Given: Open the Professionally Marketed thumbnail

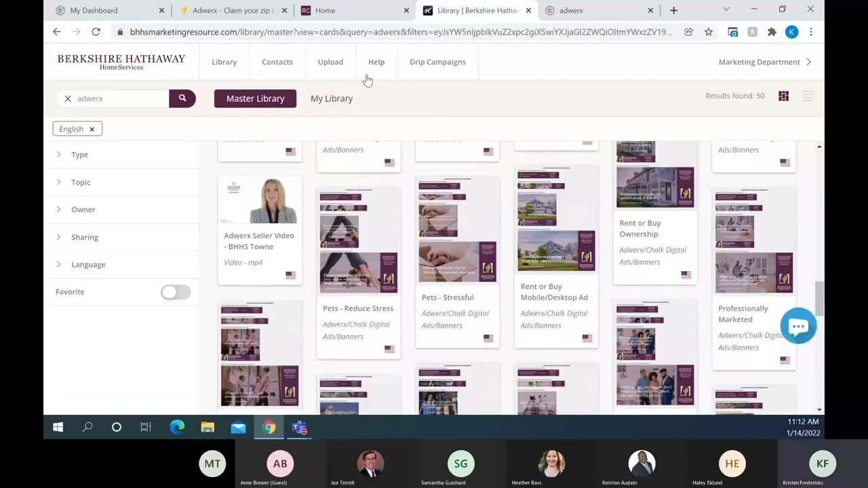Looking at the screenshot, I should coord(754,243).
